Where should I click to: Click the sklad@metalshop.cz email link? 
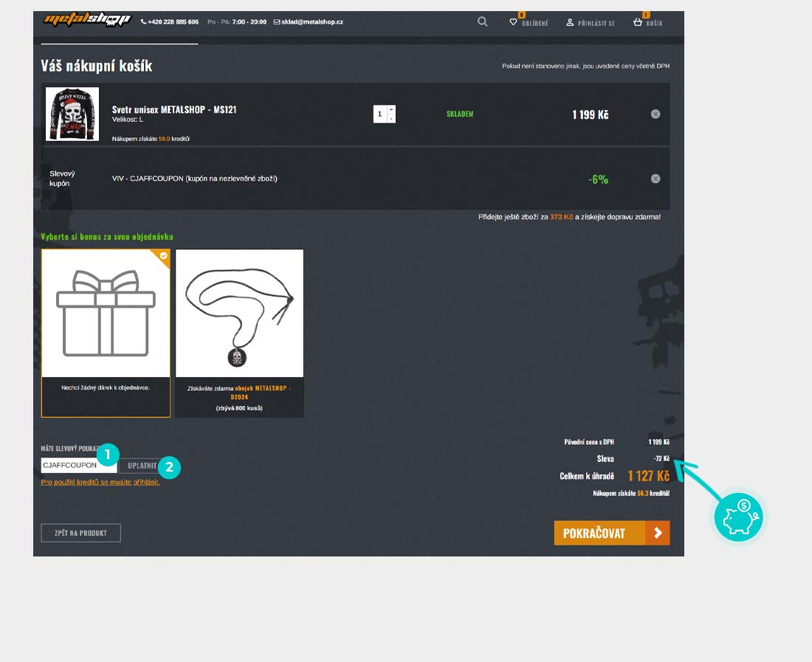(x=309, y=22)
